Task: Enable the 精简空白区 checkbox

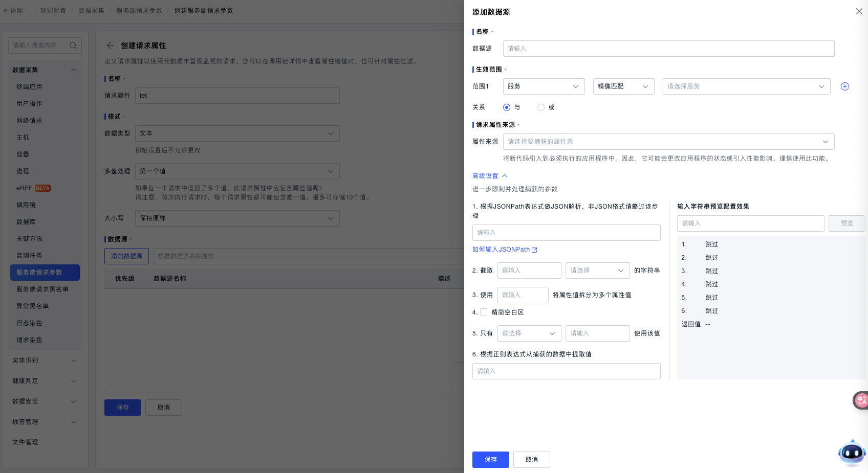Action: click(484, 312)
